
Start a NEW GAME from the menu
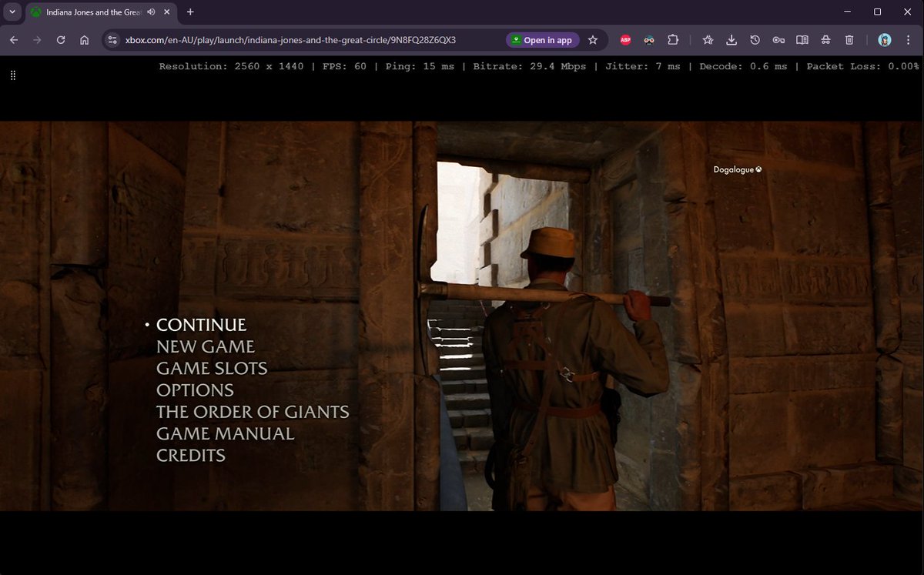205,346
